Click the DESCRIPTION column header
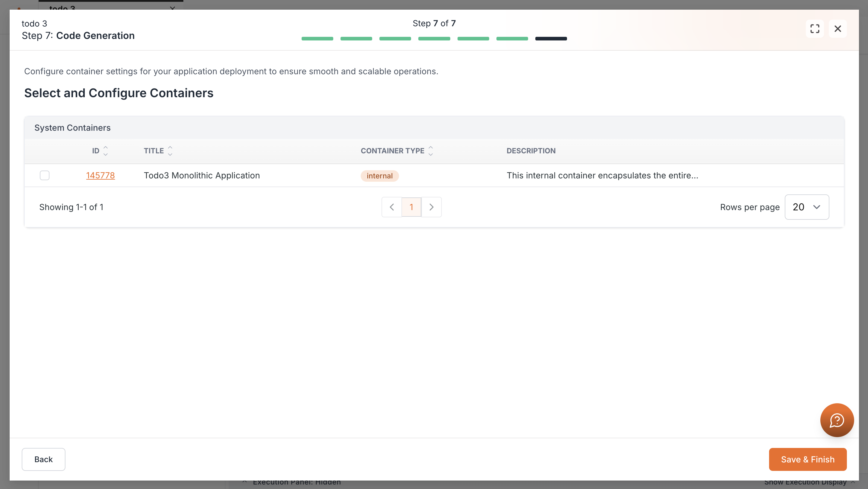 click(531, 151)
